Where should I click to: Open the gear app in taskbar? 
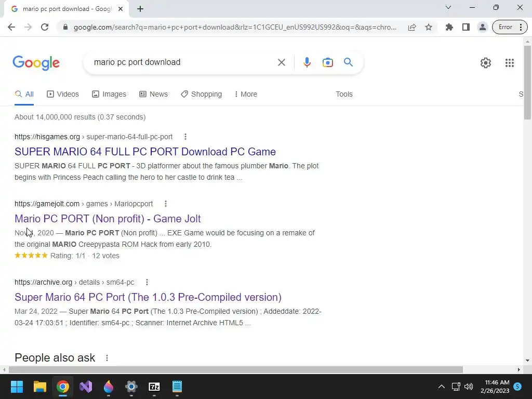[131, 387]
